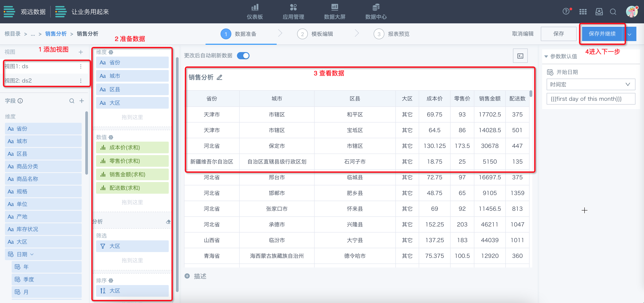Collapse the 日期 field group
Image resolution: width=644 pixels, height=303 pixels.
click(32, 254)
